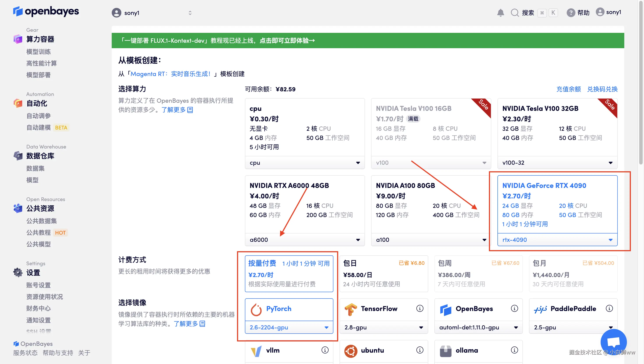Select 包周 weekly billing option
This screenshot has width=644, height=364.
[x=478, y=274]
